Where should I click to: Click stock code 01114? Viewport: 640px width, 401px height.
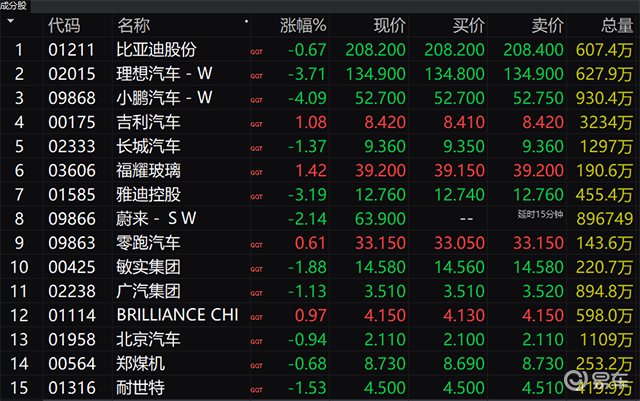click(x=72, y=315)
